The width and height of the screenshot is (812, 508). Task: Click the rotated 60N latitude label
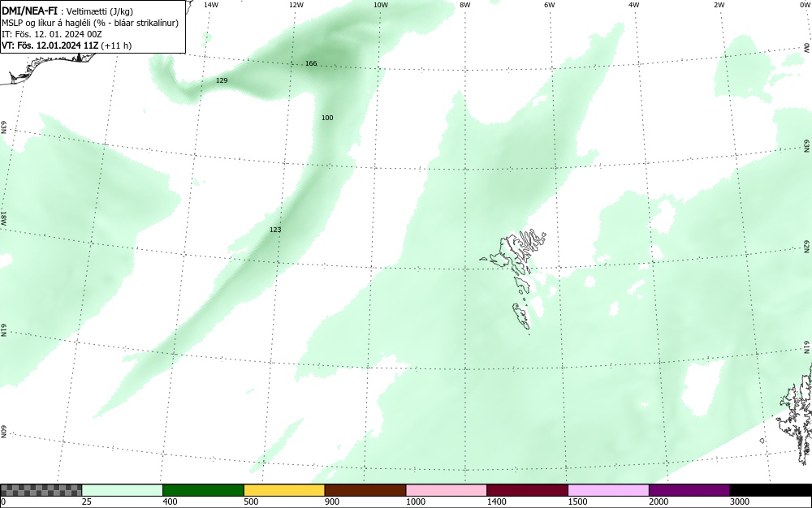3,432
